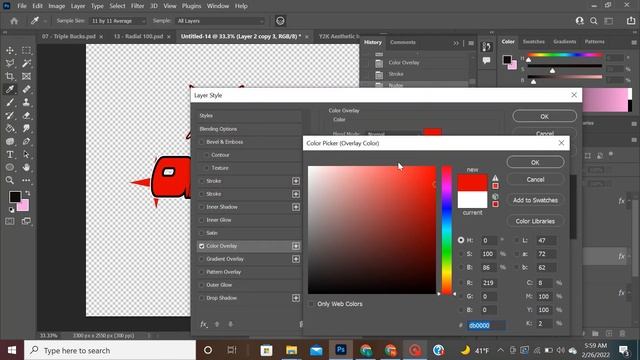This screenshot has height=360, width=640.
Task: Toggle the Show Sampling Ring icon
Action: click(280, 21)
